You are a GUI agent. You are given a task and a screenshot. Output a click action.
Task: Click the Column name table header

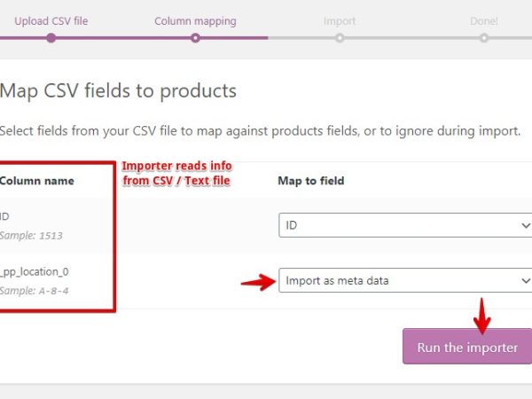coord(36,181)
